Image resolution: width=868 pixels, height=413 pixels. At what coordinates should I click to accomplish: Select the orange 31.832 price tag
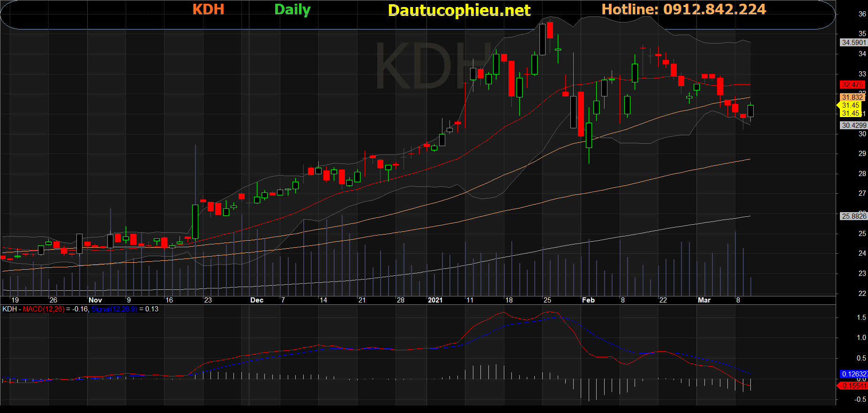click(x=852, y=97)
